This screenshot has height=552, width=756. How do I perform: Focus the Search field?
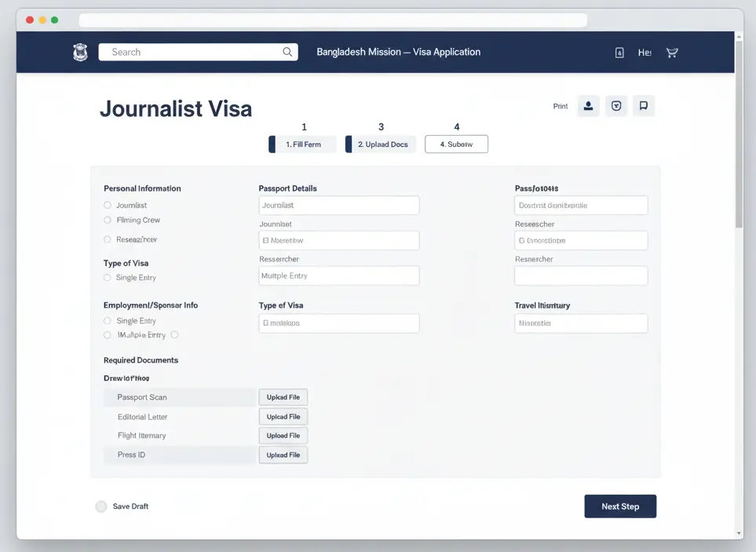coord(198,52)
